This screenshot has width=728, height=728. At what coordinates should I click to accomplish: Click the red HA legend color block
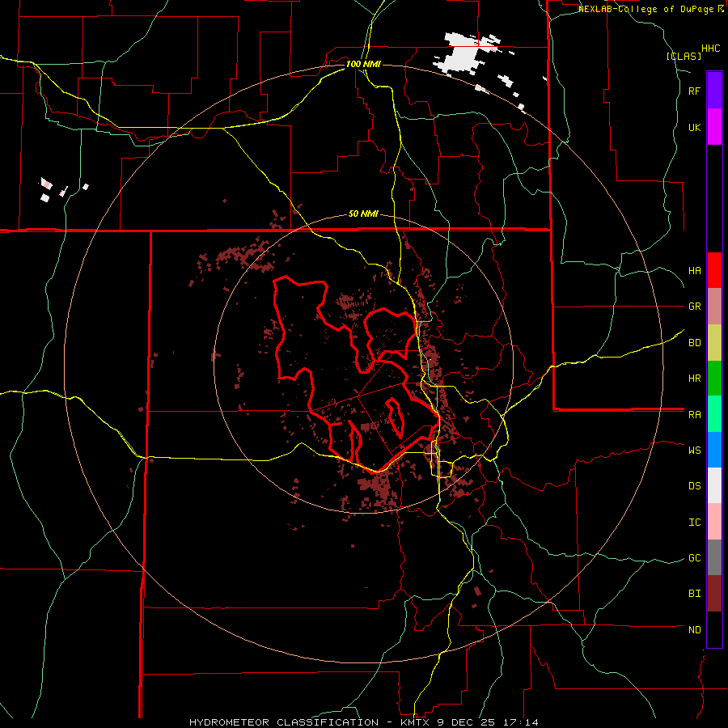714,270
